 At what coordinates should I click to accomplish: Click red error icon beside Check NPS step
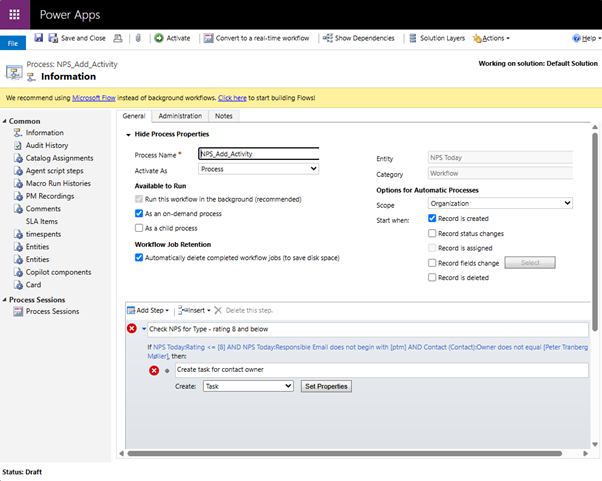click(132, 329)
